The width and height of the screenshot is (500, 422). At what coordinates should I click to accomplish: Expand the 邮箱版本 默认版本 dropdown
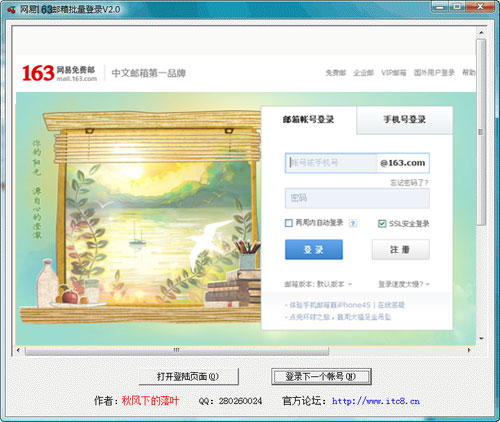(318, 284)
